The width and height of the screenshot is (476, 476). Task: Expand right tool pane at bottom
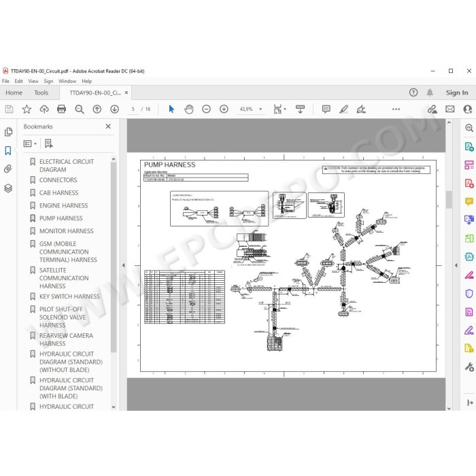coord(470,403)
